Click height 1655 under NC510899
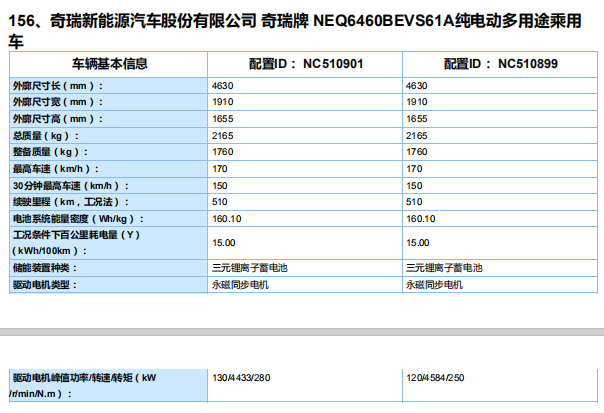Viewport: 604px width, 413px height. coord(417,119)
